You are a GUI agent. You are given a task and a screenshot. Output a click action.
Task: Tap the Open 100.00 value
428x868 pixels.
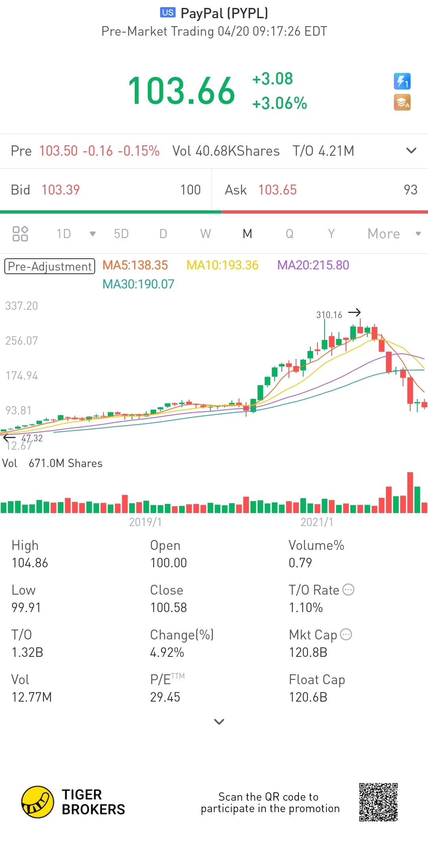coord(168,563)
